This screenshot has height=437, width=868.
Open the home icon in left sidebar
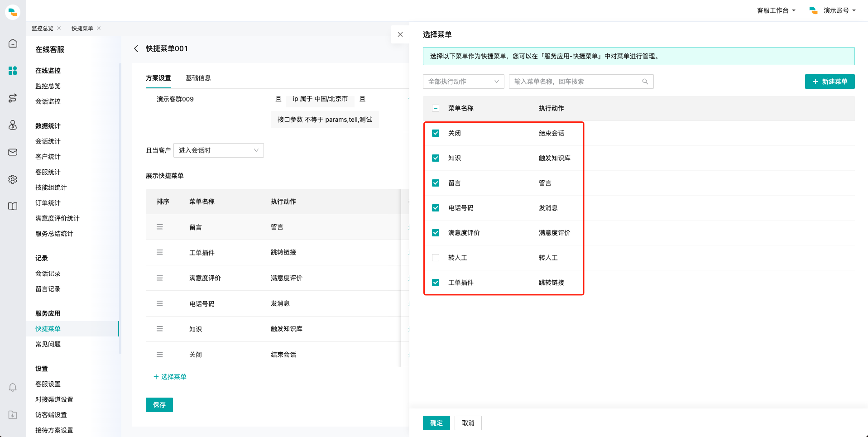13,43
